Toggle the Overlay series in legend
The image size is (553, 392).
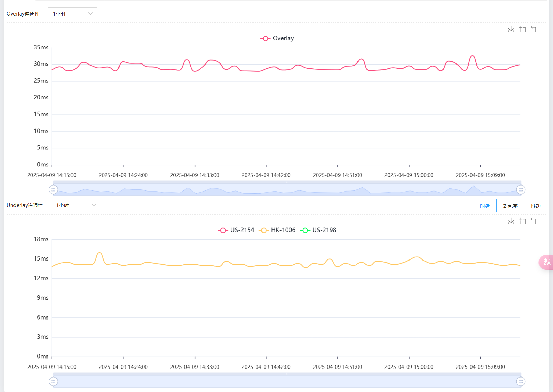[277, 38]
